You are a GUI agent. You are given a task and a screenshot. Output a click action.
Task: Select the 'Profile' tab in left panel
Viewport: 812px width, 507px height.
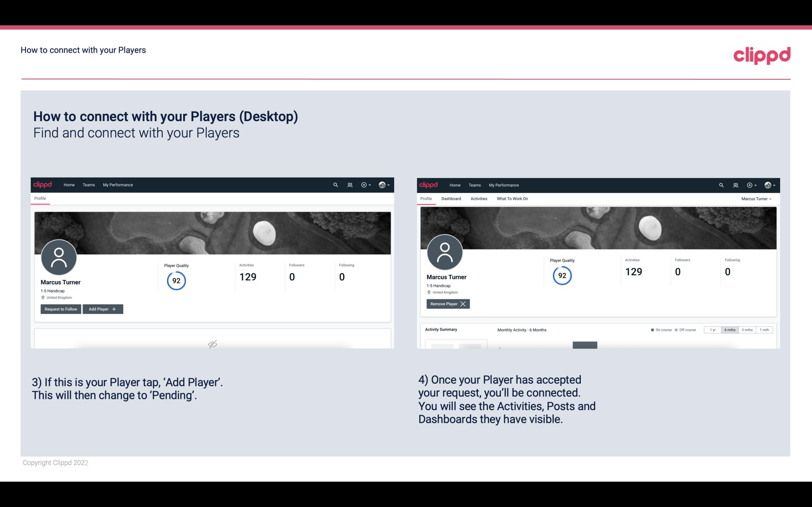(x=40, y=199)
